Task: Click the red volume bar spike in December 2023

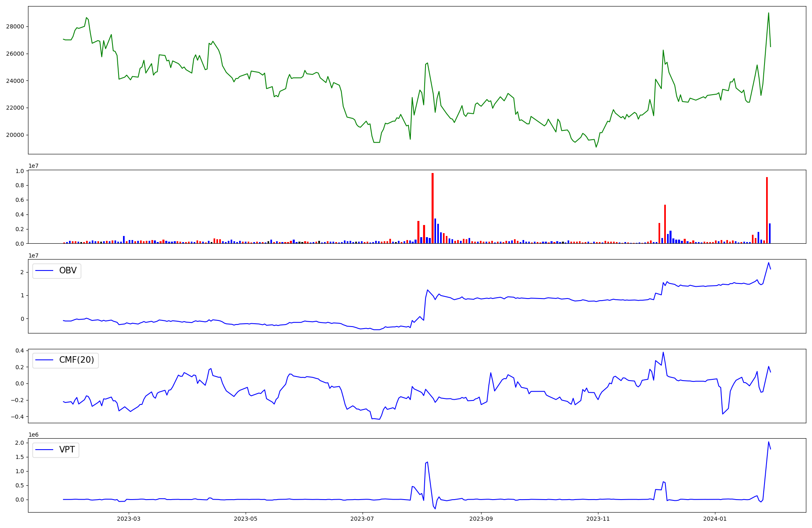Action: (x=665, y=224)
